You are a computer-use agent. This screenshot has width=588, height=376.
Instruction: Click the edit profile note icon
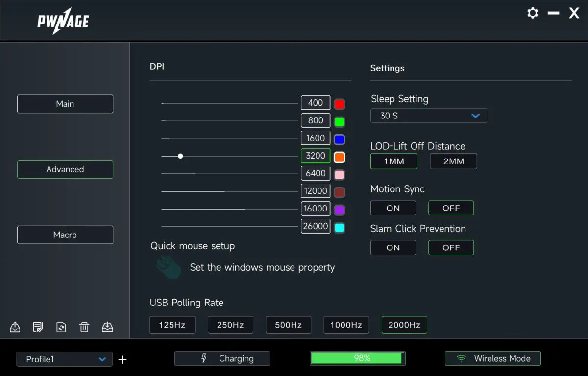click(38, 327)
